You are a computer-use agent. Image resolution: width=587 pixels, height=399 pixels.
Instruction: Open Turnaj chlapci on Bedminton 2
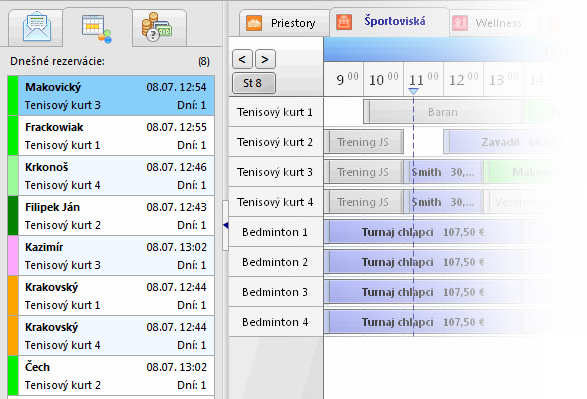(423, 262)
